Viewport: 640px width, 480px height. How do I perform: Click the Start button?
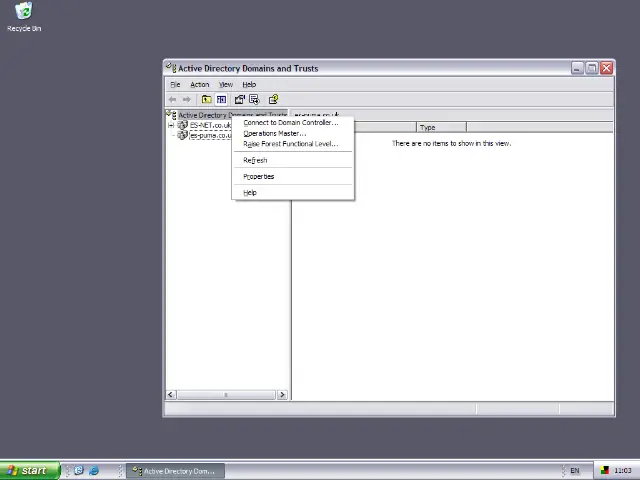tap(30, 470)
